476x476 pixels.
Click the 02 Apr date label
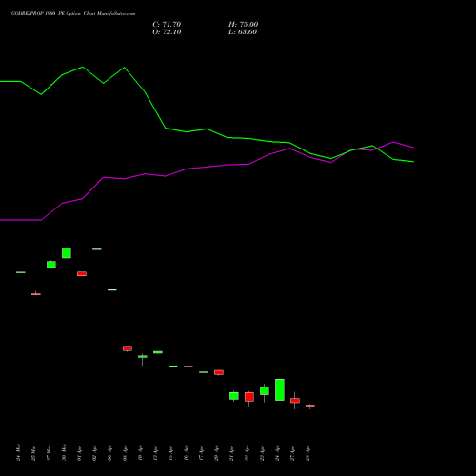[94, 453]
